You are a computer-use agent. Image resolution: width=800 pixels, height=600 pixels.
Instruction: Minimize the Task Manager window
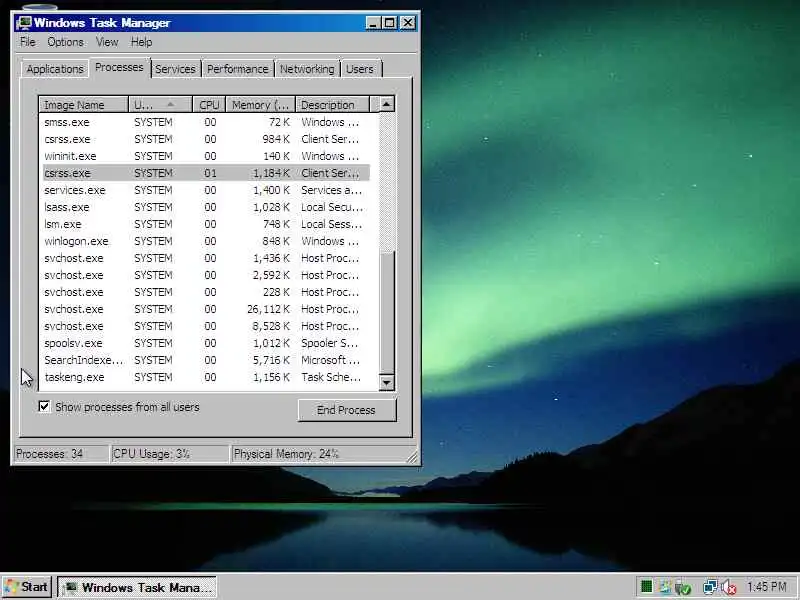(373, 23)
